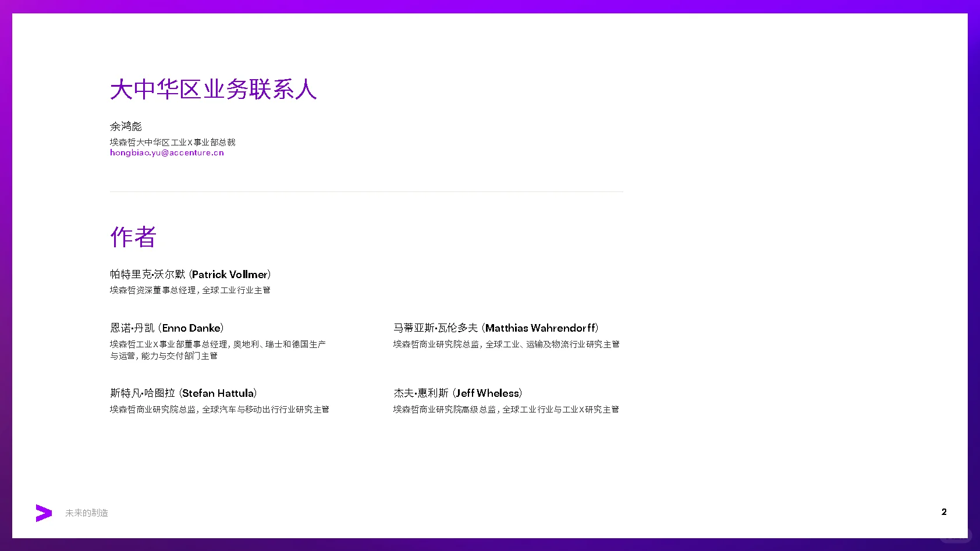This screenshot has width=980, height=551.
Task: Click the purple Accenture arrow logo
Action: pos(43,513)
